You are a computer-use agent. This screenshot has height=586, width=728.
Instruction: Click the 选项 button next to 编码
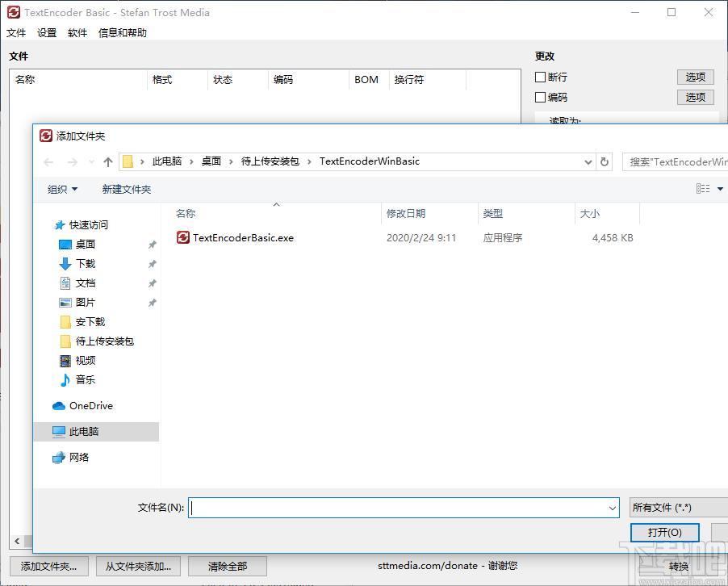(696, 97)
